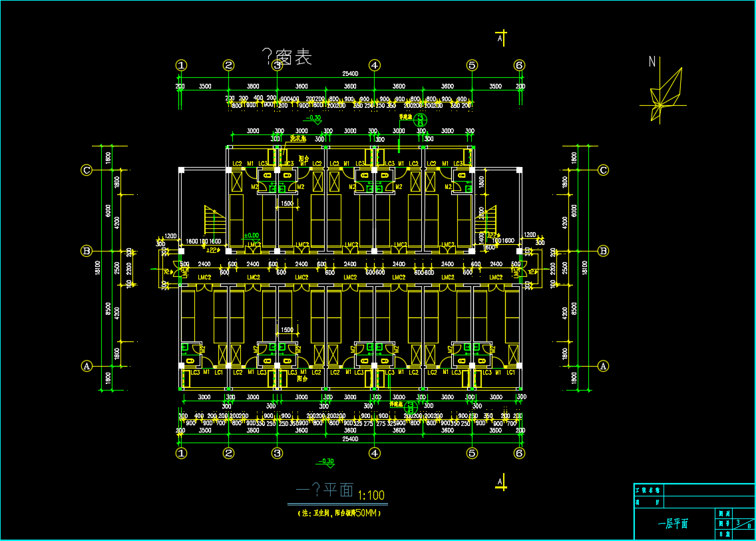Viewport: 756px width, 541px height.
Task: Select section cut marker A below the plan
Action: pos(501,482)
